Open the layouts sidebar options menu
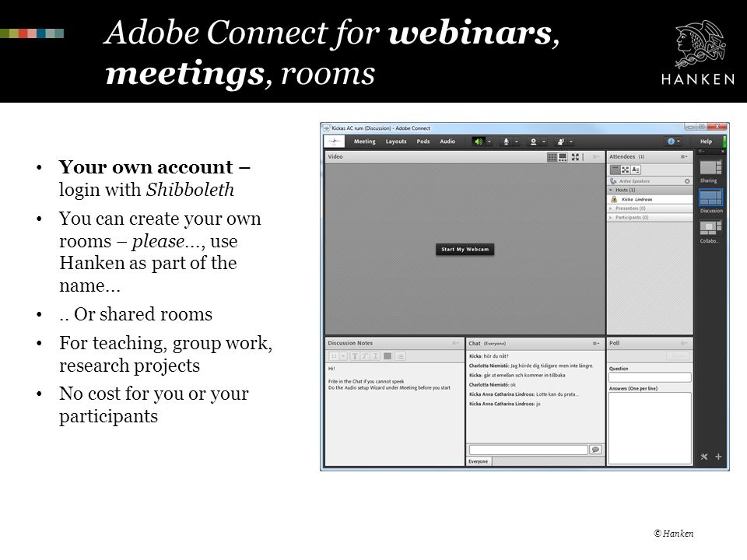This screenshot has height=560, width=747. pyautogui.click(x=702, y=152)
